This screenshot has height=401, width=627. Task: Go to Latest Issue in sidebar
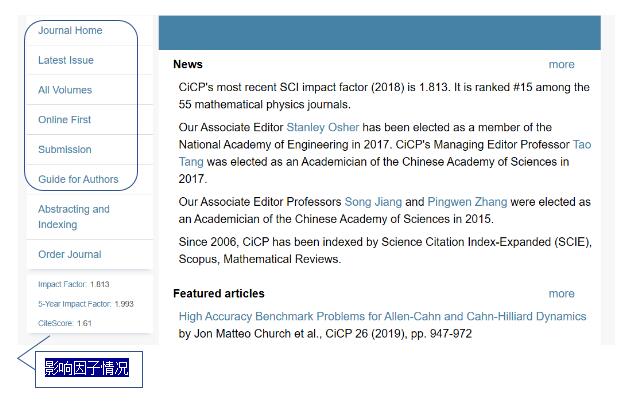(66, 60)
